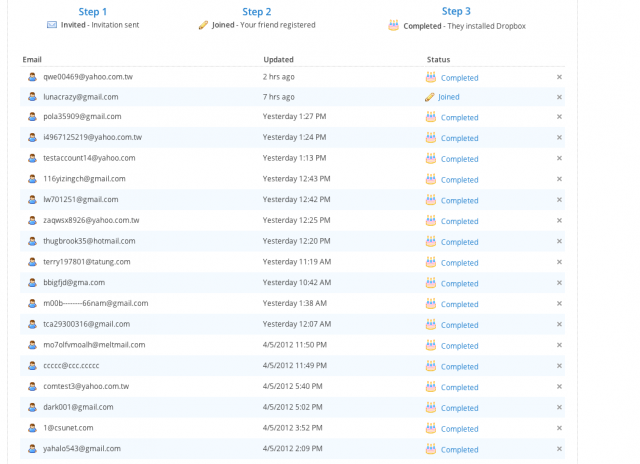Click the '2 hrs ago' timestamp

point(278,77)
